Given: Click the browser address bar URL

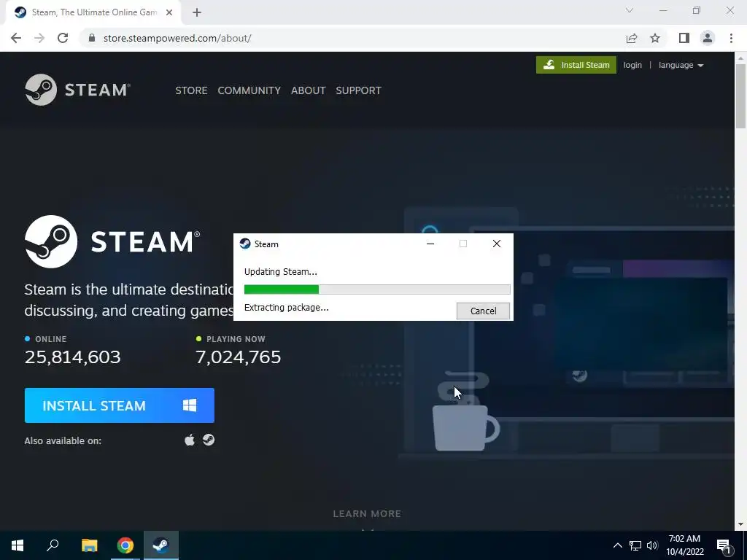Looking at the screenshot, I should coord(177,38).
